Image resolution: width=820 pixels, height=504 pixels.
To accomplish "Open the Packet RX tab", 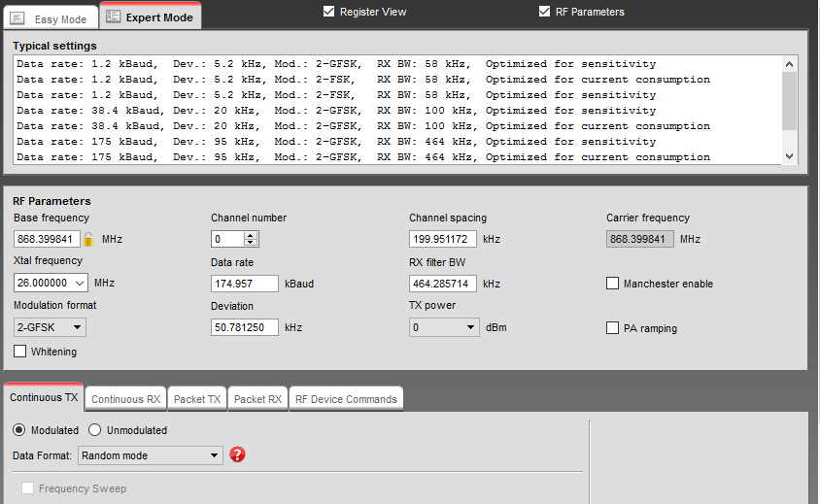I will [257, 399].
